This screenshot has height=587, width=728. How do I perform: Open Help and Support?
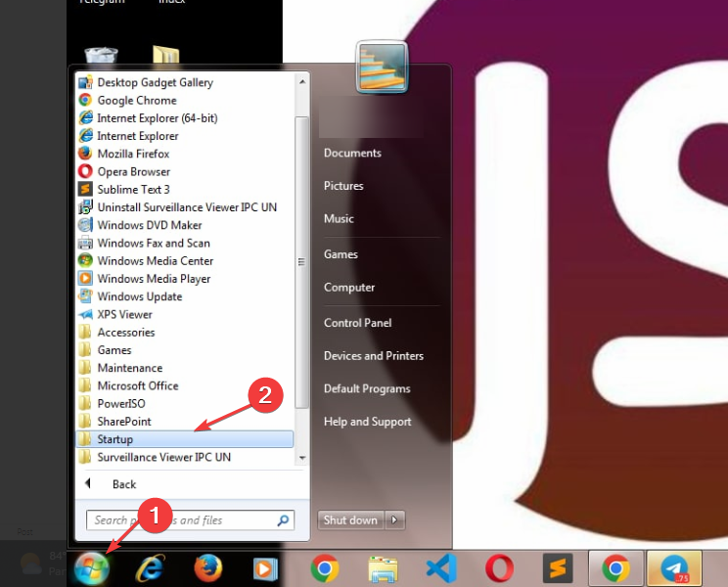coord(368,422)
